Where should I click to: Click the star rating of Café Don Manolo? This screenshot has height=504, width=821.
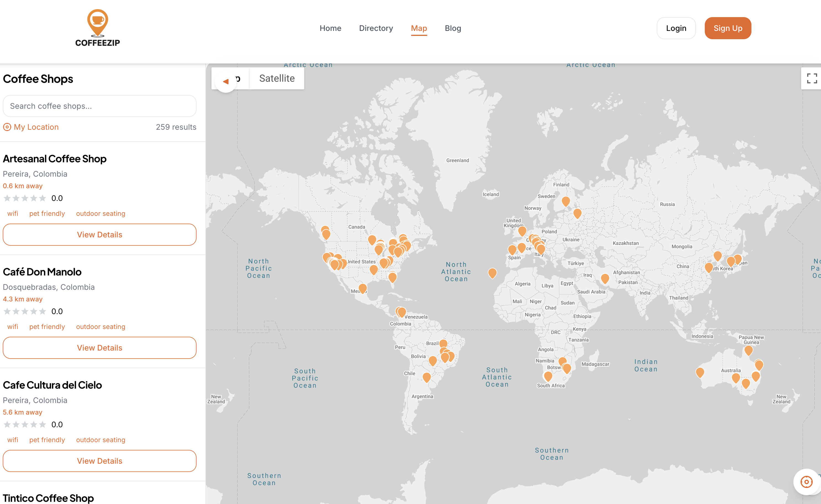tap(25, 311)
